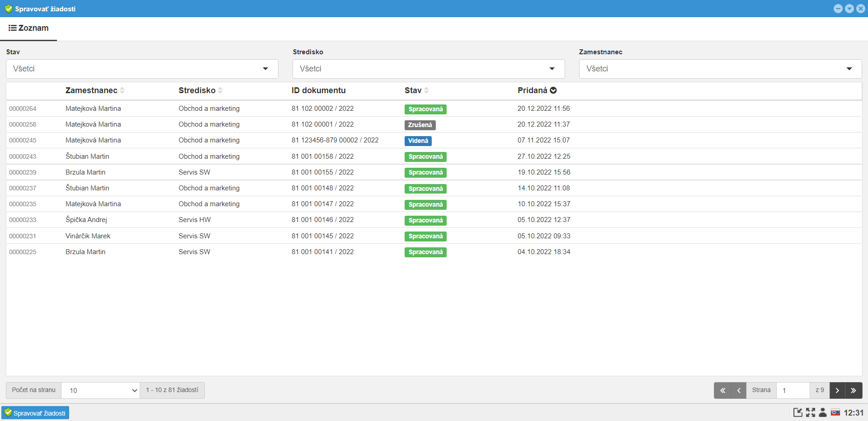Screen dimensions: 868x421
Task: Click the ID dokumentu column header
Action: 319,90
